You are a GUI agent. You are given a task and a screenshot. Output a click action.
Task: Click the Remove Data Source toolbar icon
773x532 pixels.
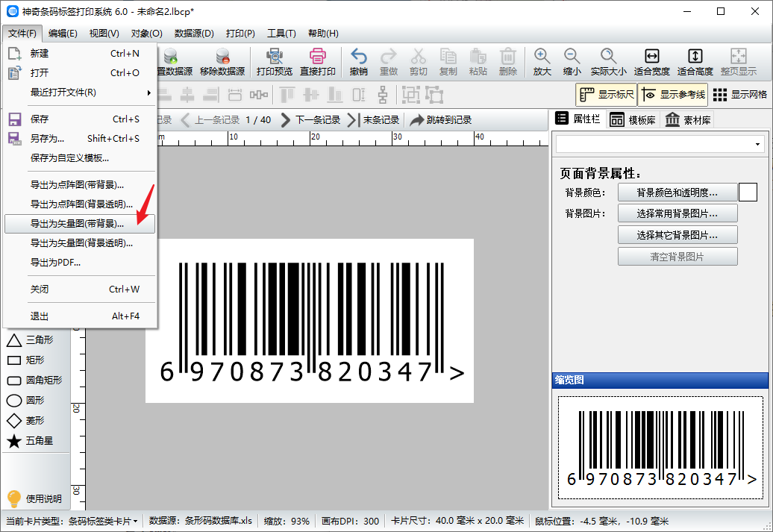click(222, 62)
